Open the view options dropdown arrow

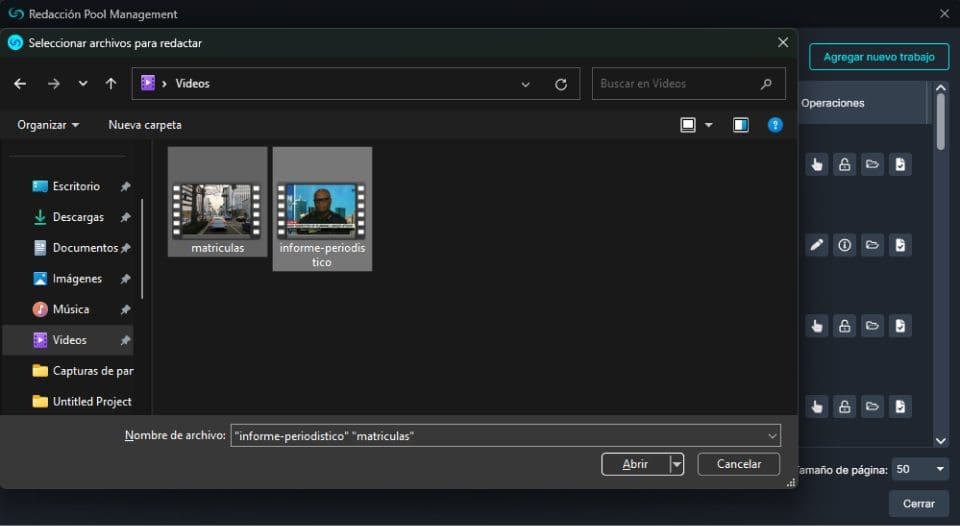pyautogui.click(x=708, y=125)
